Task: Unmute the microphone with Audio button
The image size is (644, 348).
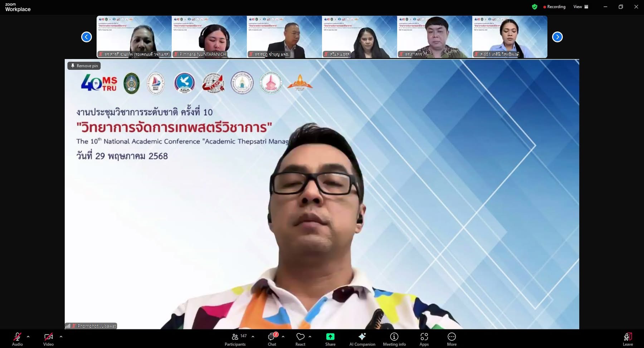Action: coord(17,339)
